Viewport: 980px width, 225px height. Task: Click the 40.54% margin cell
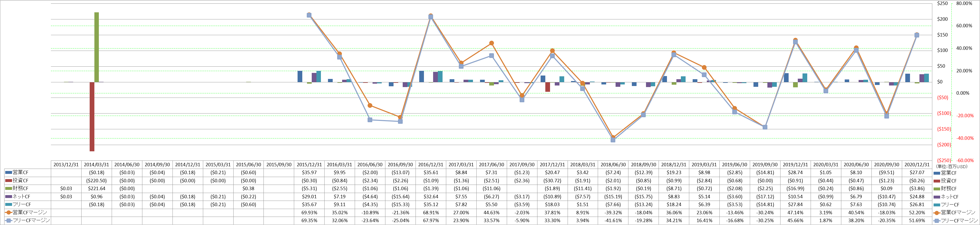856,212
